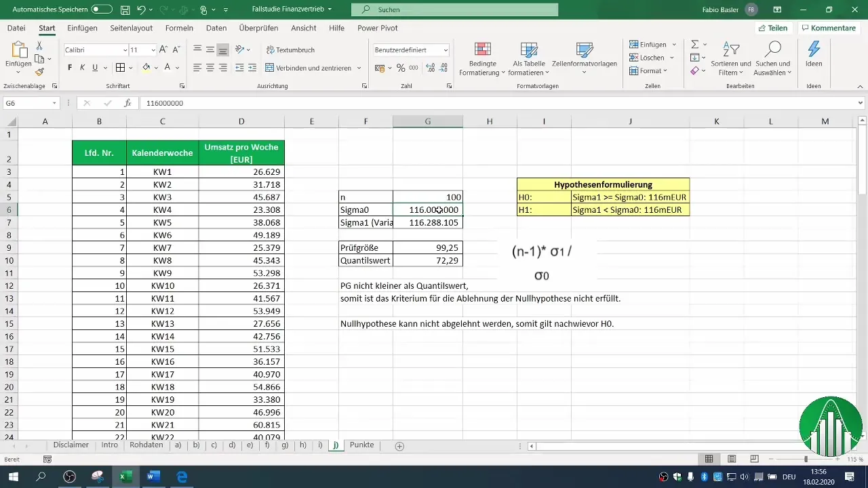Increase font size with the large A icon

pyautogui.click(x=163, y=50)
